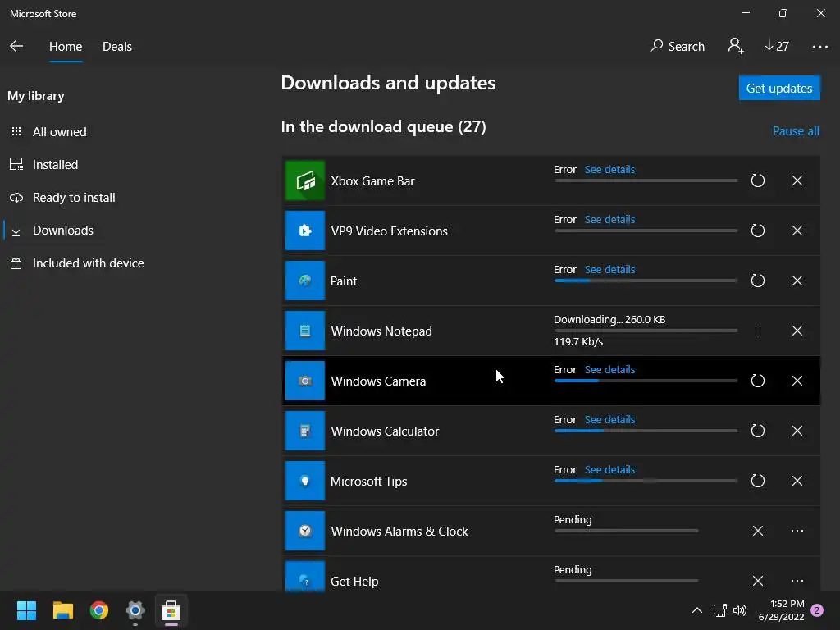
Task: Open File Explorer from the taskbar
Action: click(x=62, y=610)
